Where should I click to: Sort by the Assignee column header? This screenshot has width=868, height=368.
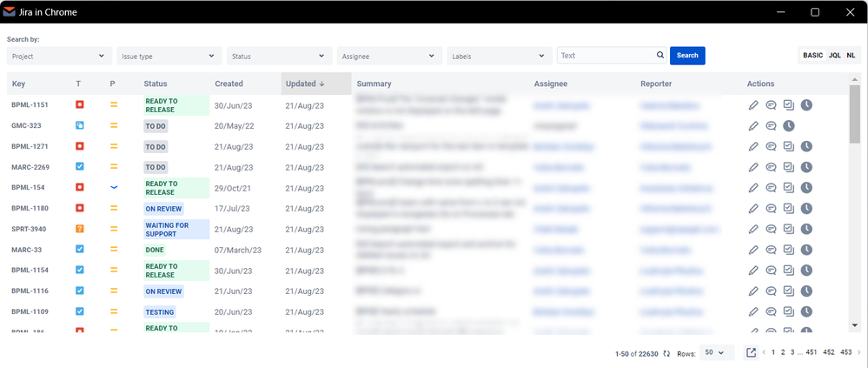[550, 84]
